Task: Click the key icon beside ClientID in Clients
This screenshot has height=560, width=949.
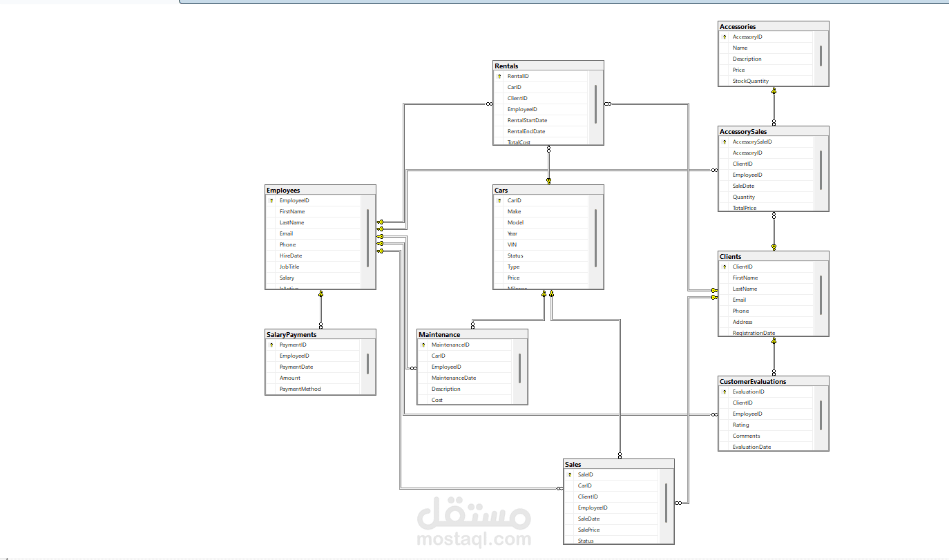Action: pos(724,267)
